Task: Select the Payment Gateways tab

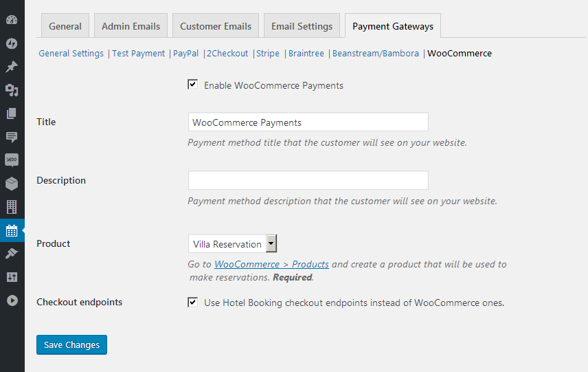Action: (393, 26)
